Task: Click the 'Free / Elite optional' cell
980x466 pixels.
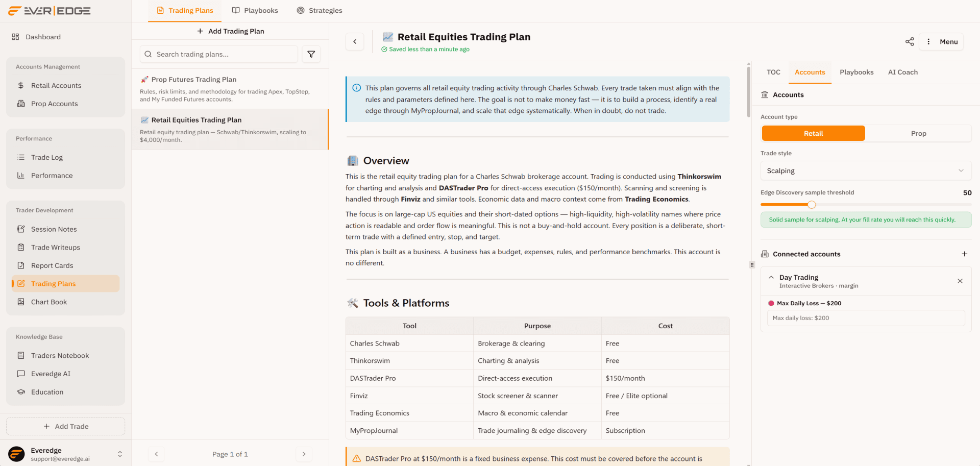Action: (665, 396)
